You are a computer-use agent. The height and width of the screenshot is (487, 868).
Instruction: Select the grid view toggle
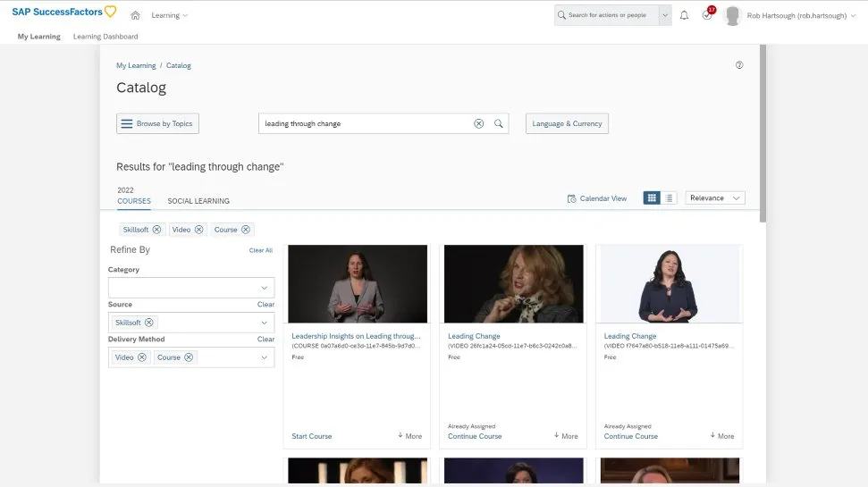tap(652, 197)
